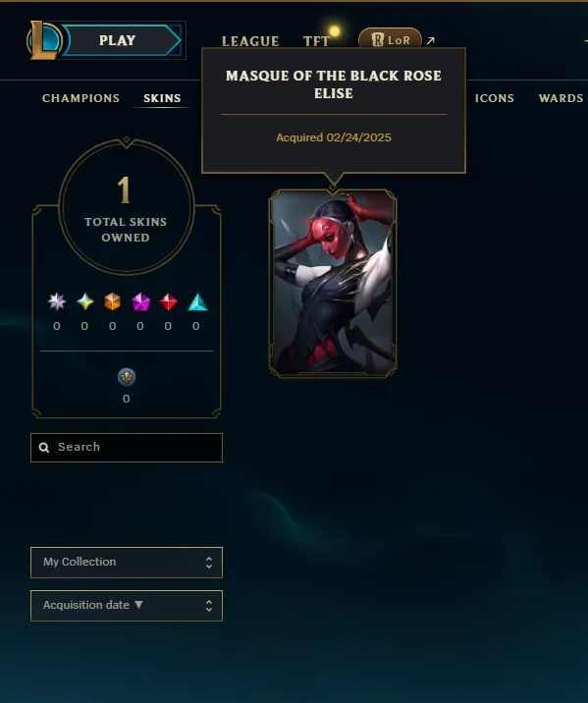This screenshot has width=588, height=703.
Task: Open the My Collection dropdown
Action: (127, 563)
